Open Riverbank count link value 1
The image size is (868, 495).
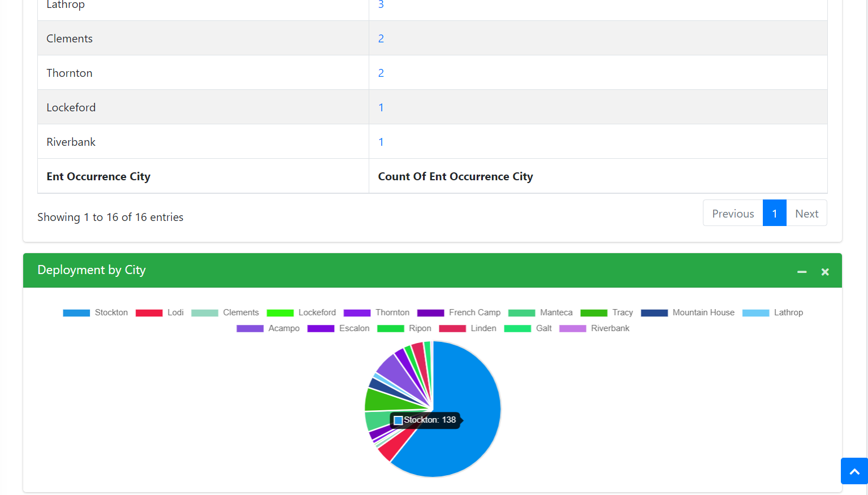pos(381,142)
